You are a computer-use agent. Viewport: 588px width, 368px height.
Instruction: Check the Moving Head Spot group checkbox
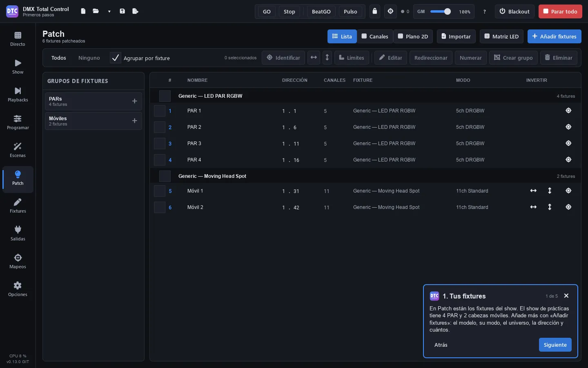coord(165,176)
